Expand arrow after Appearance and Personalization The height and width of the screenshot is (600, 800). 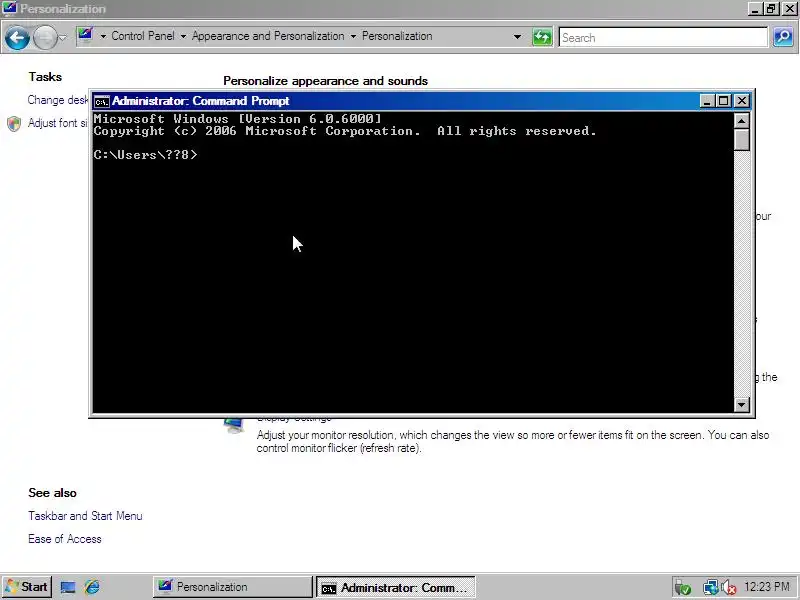click(x=353, y=36)
